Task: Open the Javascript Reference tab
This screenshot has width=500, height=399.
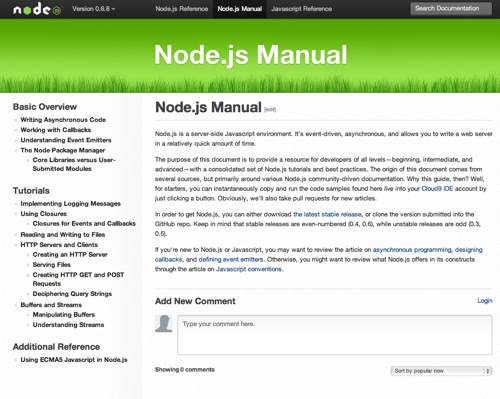Action: tap(302, 9)
